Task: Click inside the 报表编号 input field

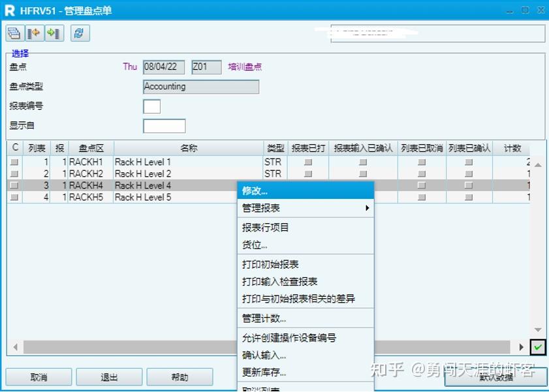Action: pos(151,106)
